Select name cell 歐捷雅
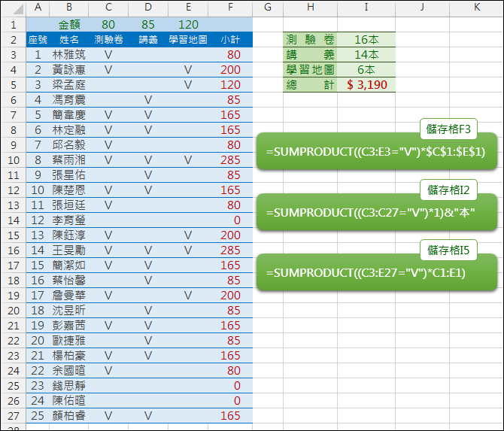This screenshot has height=431, width=504. pyautogui.click(x=69, y=341)
